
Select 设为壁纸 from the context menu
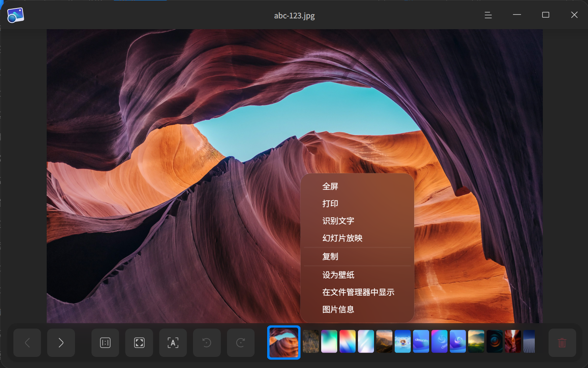(x=357, y=275)
